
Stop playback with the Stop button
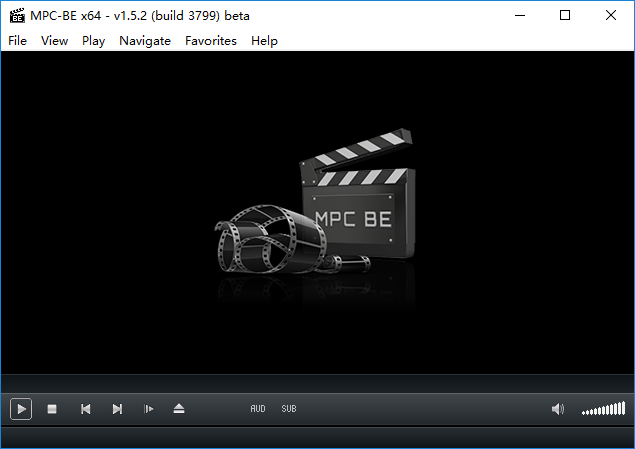point(52,409)
